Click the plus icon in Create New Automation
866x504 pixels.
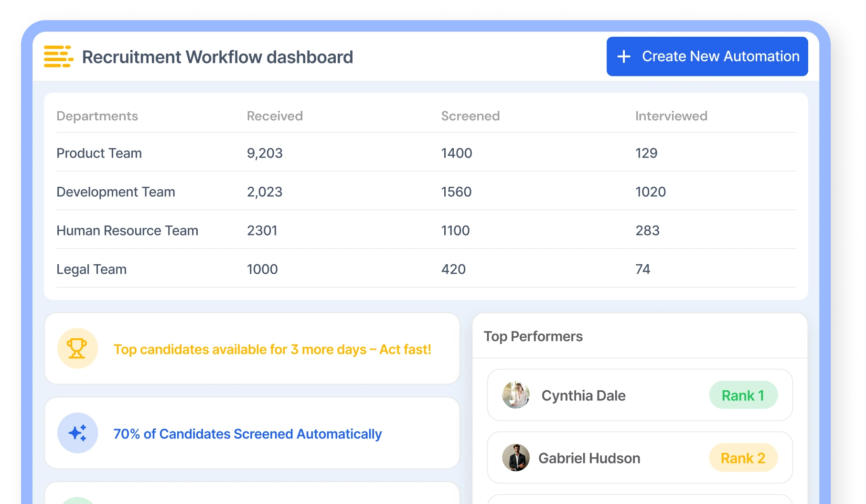[623, 56]
